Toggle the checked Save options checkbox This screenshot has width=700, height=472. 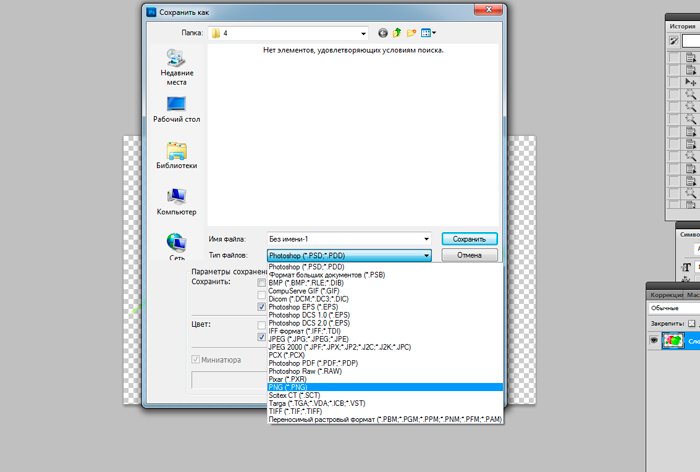click(x=261, y=307)
